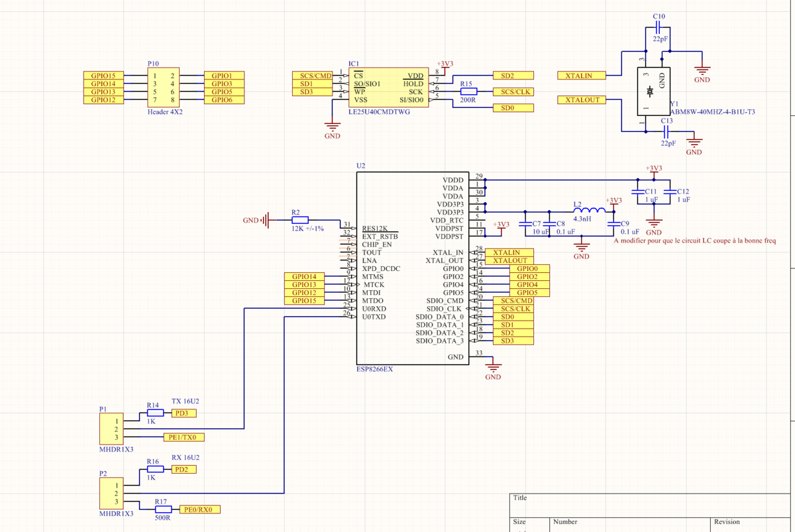This screenshot has height=532, width=795.
Task: Select the P2 MHDR1X3 connector body
Action: point(110,494)
